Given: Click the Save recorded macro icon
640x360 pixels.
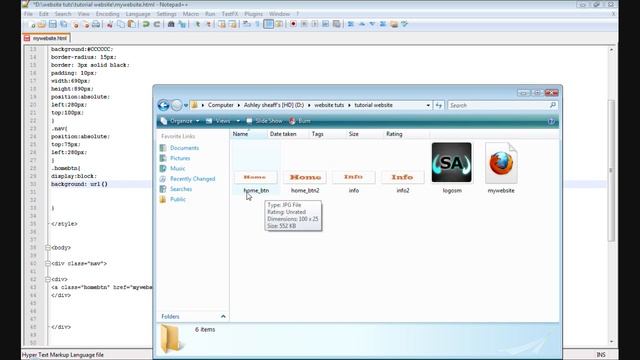Looking at the screenshot, I should pos(336,24).
